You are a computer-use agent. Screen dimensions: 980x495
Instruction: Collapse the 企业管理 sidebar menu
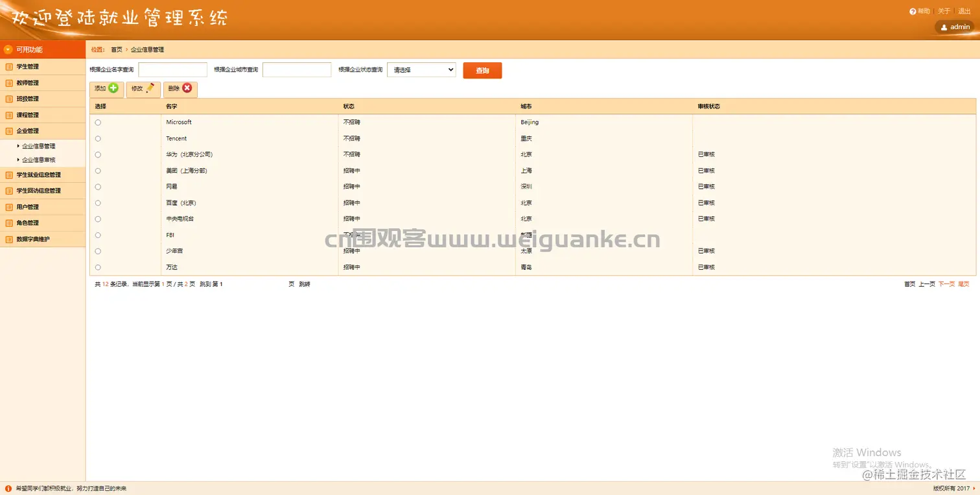[43, 131]
